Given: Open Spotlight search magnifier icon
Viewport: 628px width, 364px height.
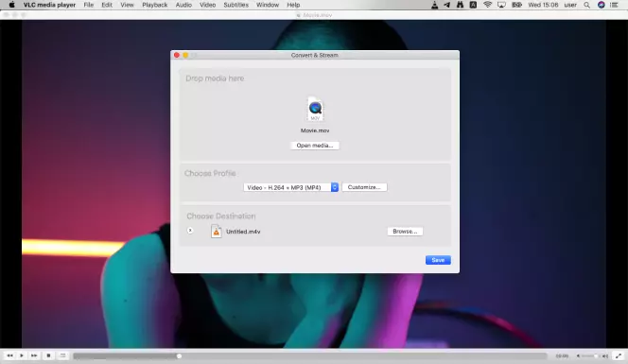Looking at the screenshot, I should (x=586, y=5).
